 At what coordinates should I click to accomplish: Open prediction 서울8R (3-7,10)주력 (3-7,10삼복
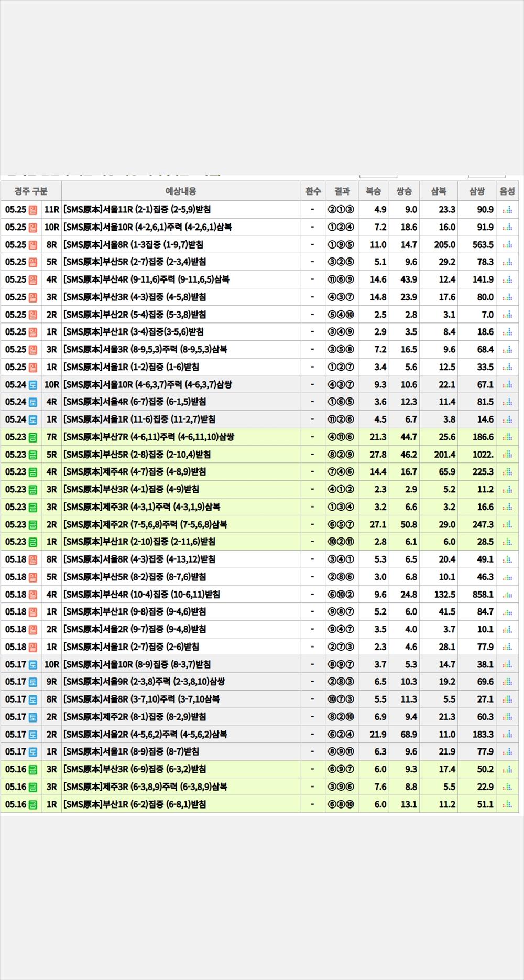(141, 699)
